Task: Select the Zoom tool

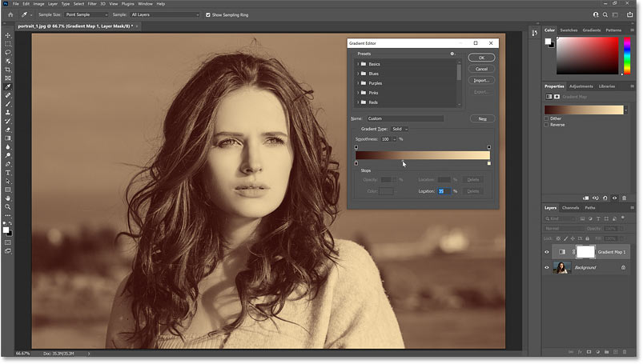Action: pos(8,207)
